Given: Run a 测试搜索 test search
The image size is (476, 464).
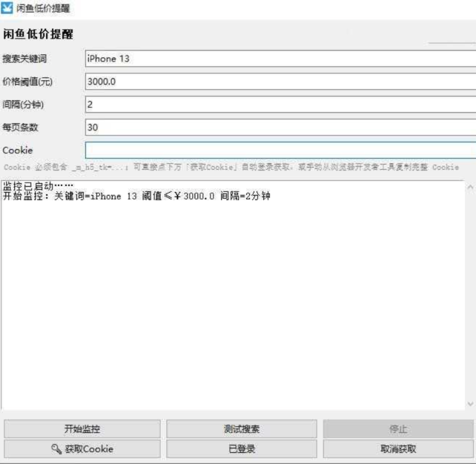Looking at the screenshot, I should click(242, 429).
